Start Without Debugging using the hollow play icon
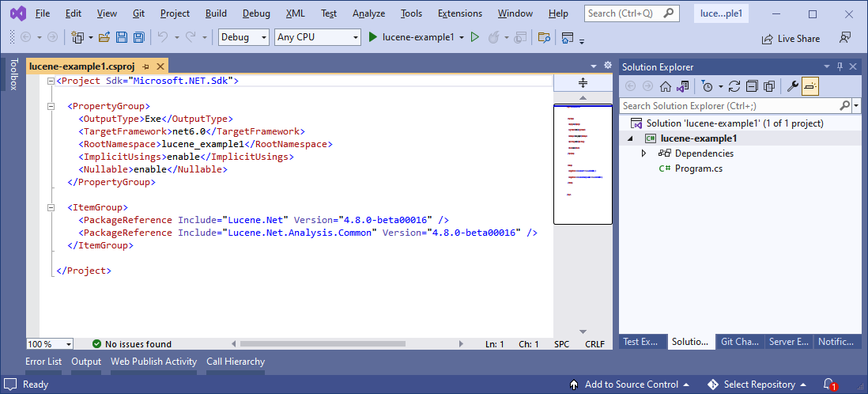 pos(475,37)
